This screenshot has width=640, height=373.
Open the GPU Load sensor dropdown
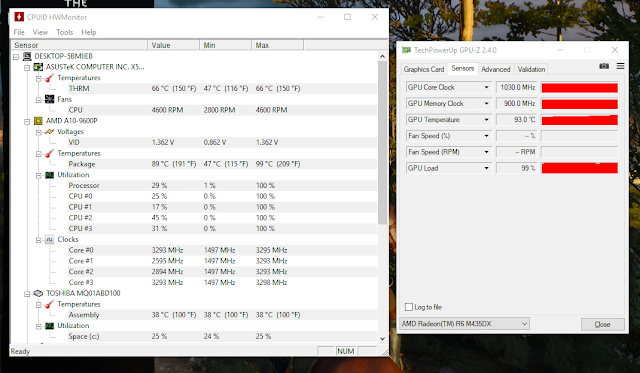coord(486,168)
